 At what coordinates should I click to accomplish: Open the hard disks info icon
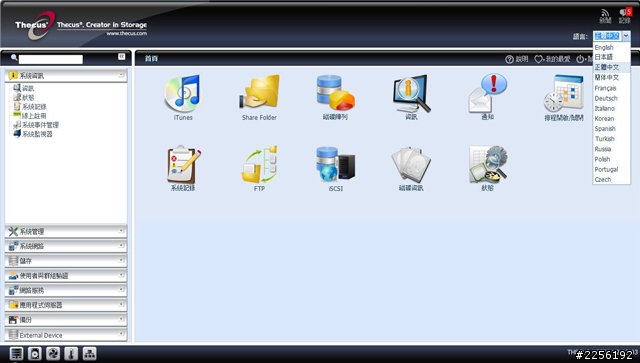tap(411, 165)
